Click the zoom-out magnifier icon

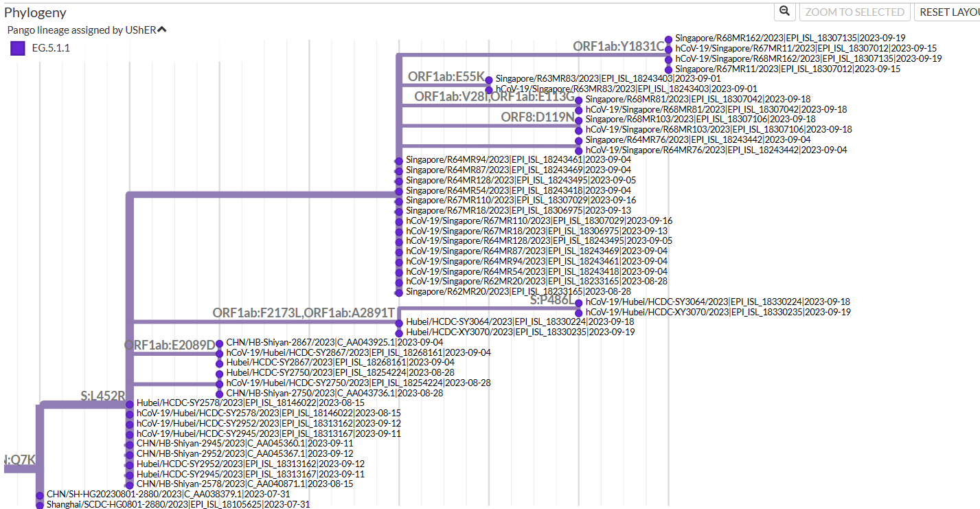pos(784,12)
